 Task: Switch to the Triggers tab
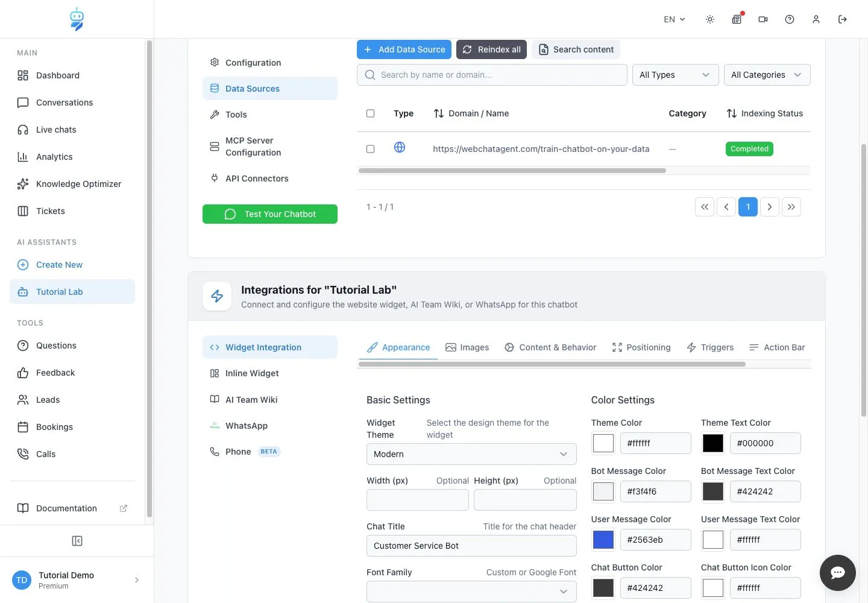710,347
